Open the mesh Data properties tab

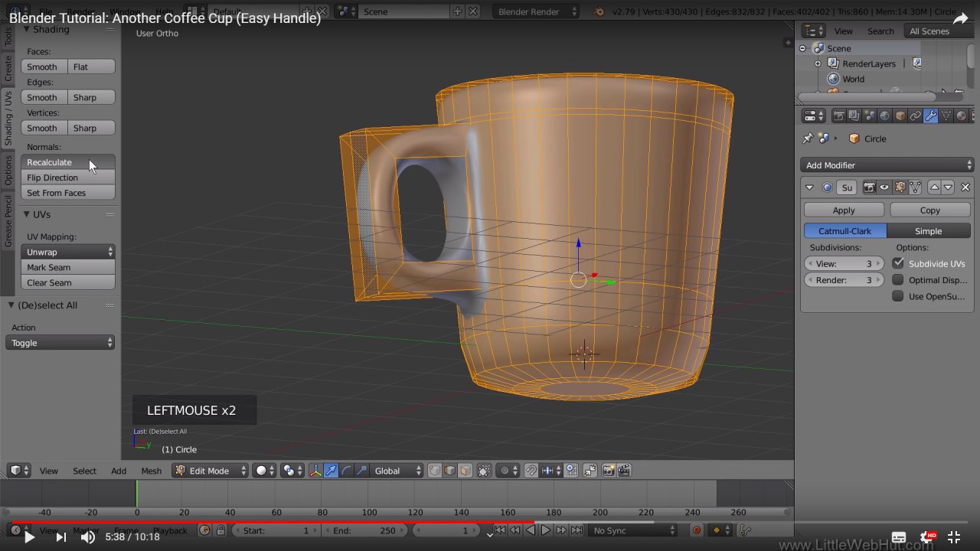coord(946,116)
